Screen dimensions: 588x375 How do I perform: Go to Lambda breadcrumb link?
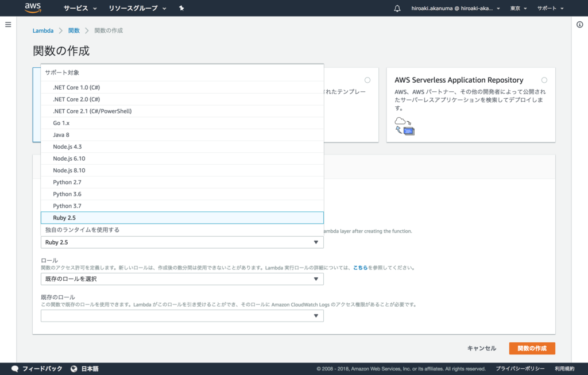[42, 31]
